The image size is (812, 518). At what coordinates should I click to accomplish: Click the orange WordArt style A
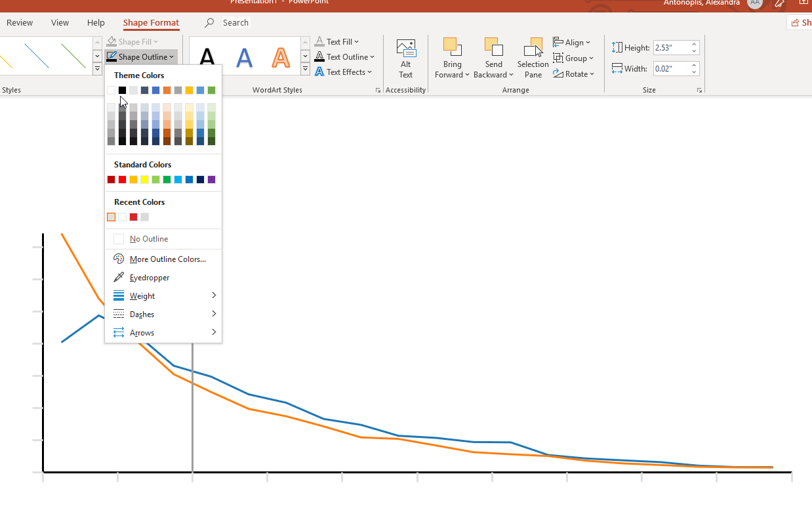[x=281, y=58]
